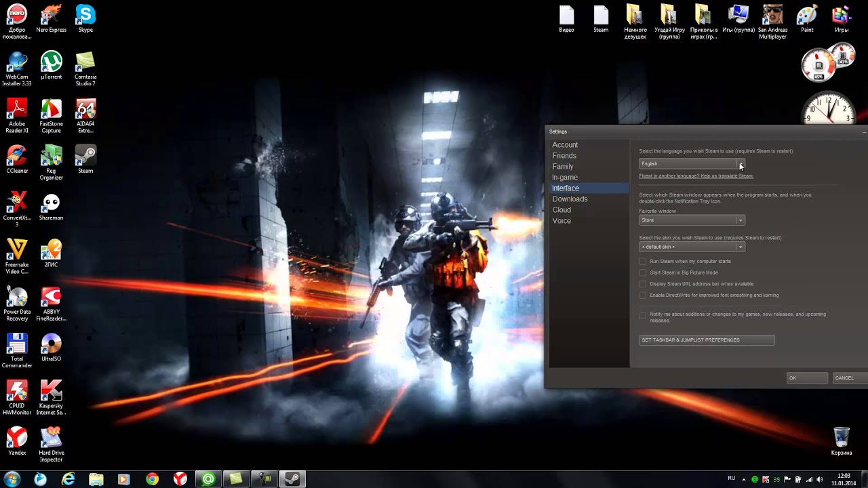Click the Steam taskbar button
868x488 pixels.
(x=292, y=479)
